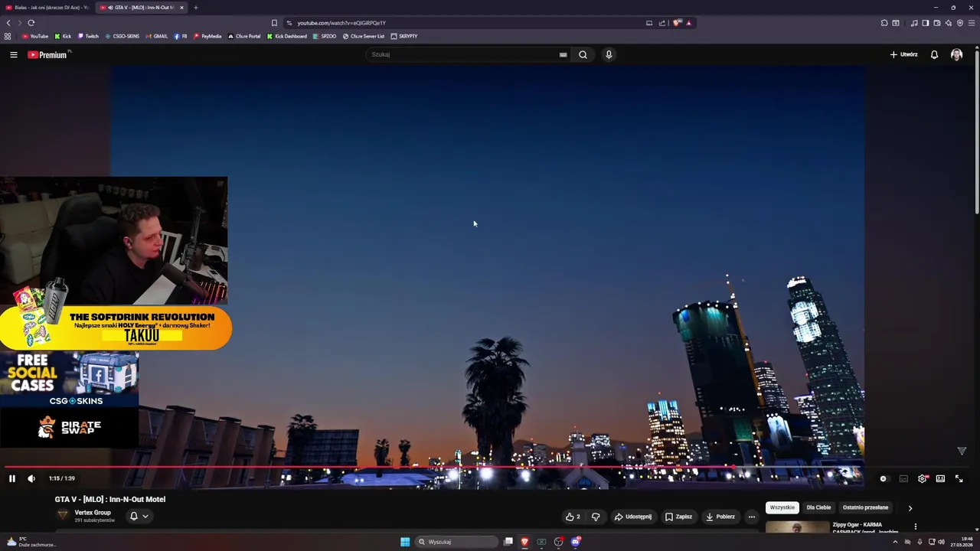Open the Twitch bookmark

click(x=88, y=36)
